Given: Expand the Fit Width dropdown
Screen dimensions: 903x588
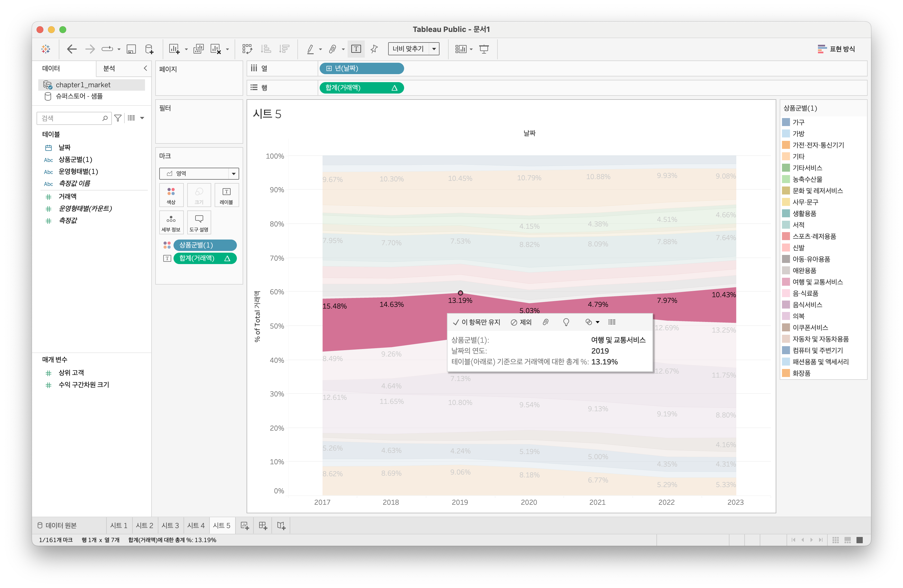Looking at the screenshot, I should click(x=434, y=49).
